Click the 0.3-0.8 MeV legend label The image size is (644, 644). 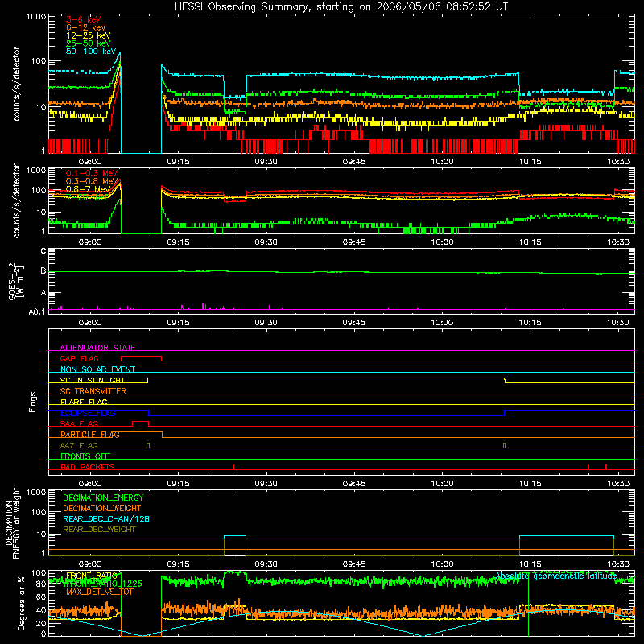[x=91, y=181]
